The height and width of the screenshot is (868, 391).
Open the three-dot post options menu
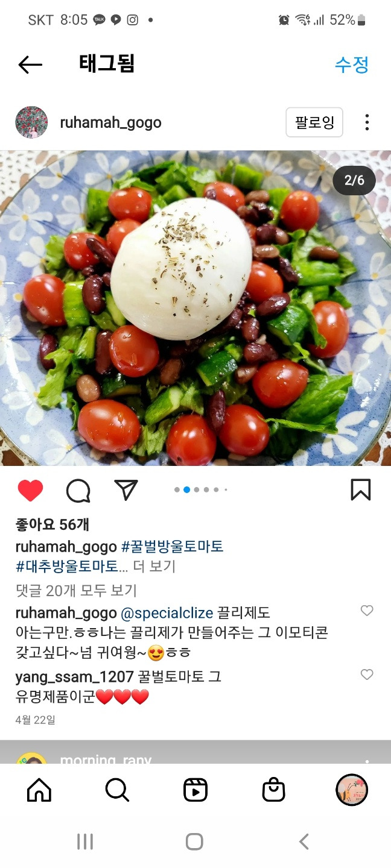[x=367, y=122]
